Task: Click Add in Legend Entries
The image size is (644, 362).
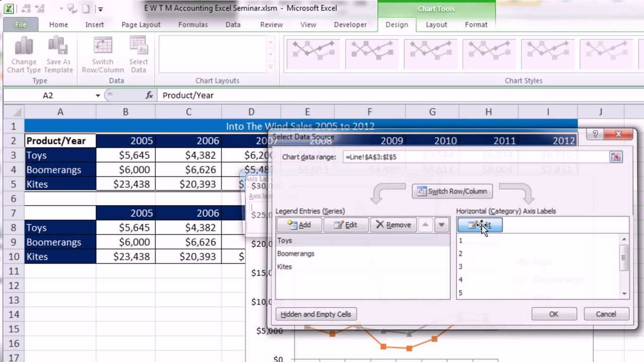Action: pyautogui.click(x=299, y=225)
